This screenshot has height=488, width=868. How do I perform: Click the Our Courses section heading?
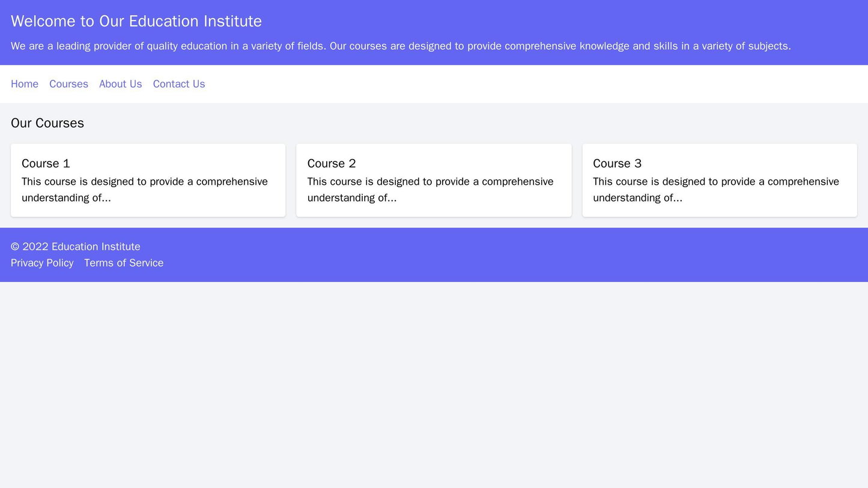(x=47, y=123)
